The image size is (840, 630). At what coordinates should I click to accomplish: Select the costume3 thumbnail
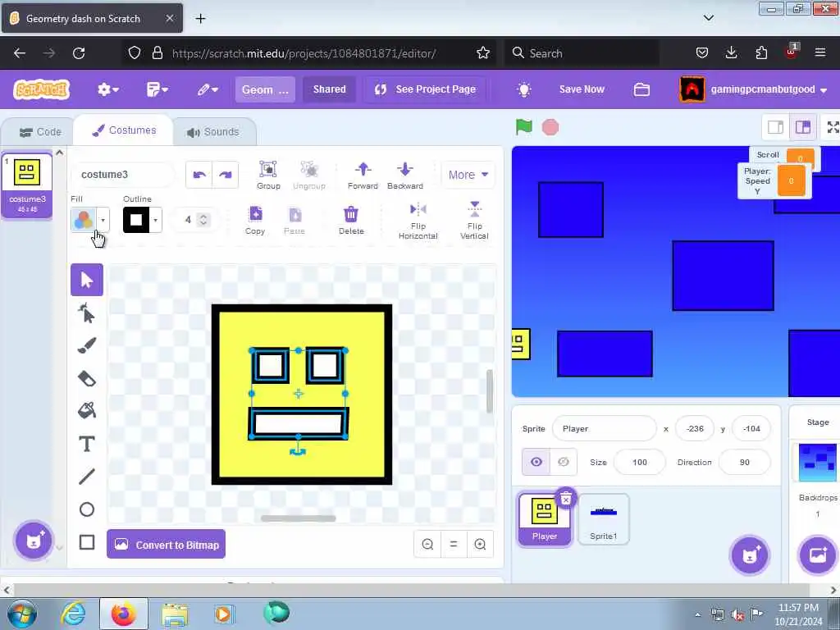point(27,185)
